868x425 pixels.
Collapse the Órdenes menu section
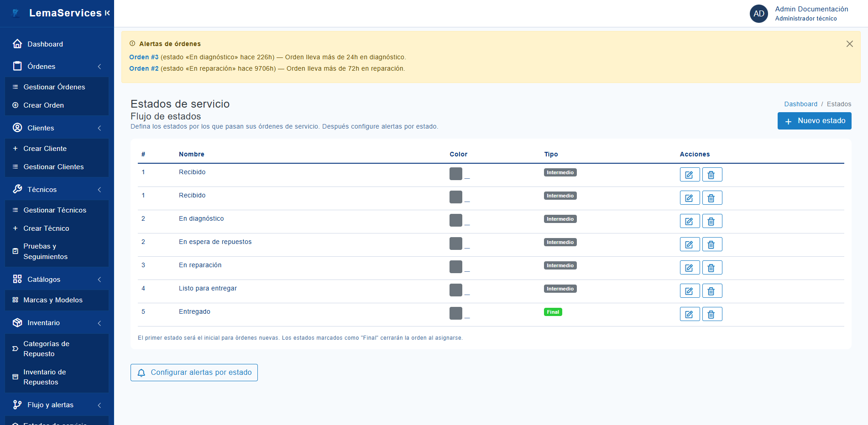99,67
